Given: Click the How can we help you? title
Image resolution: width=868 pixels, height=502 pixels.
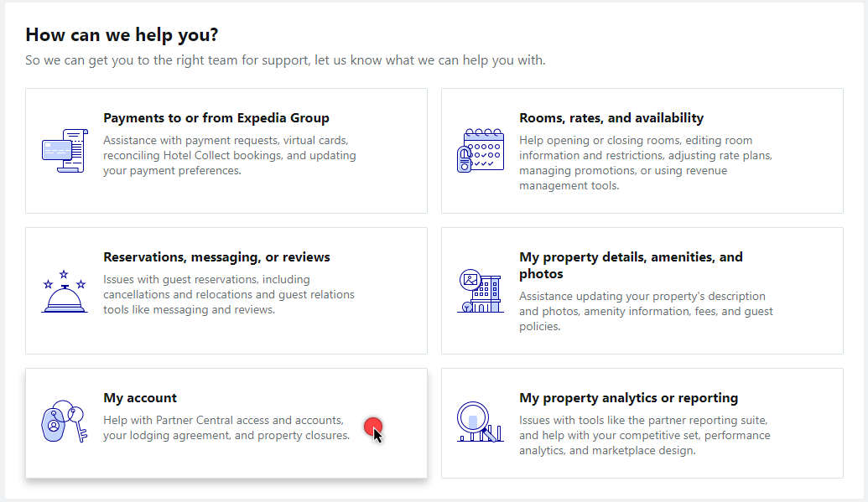Looking at the screenshot, I should [122, 35].
